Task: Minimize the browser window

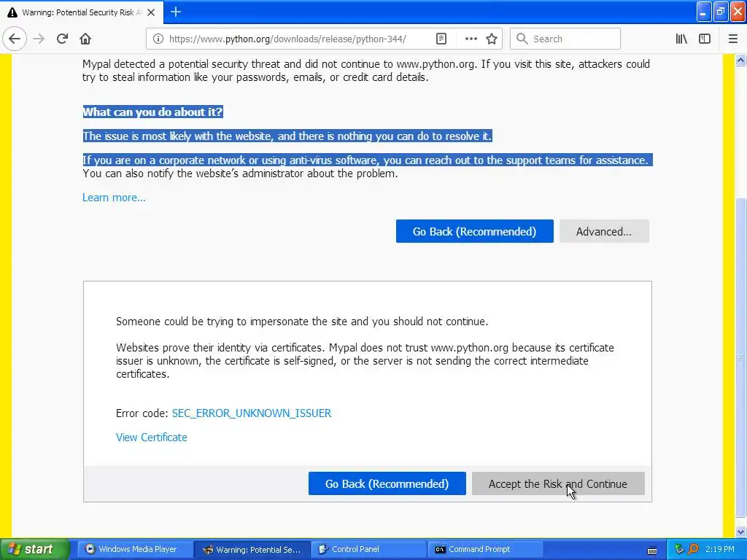Action: point(704,12)
